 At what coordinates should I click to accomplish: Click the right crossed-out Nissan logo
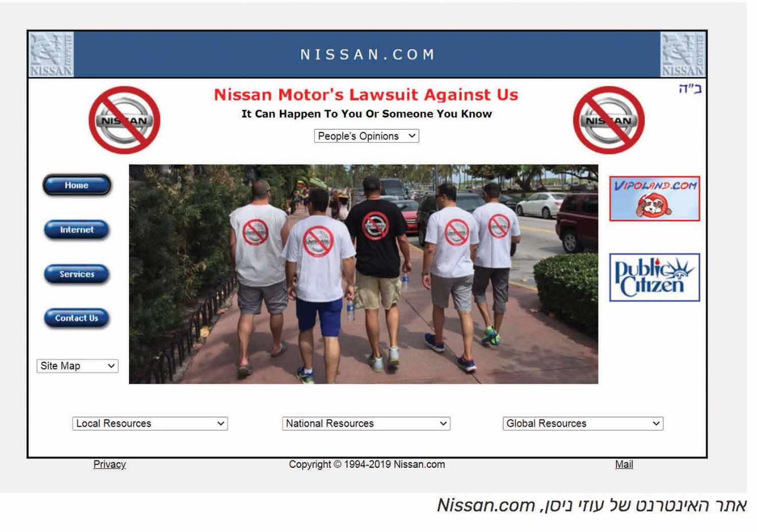609,120
